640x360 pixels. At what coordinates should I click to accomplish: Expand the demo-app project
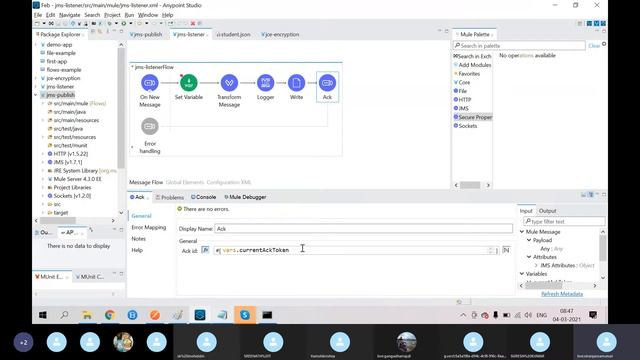36,44
